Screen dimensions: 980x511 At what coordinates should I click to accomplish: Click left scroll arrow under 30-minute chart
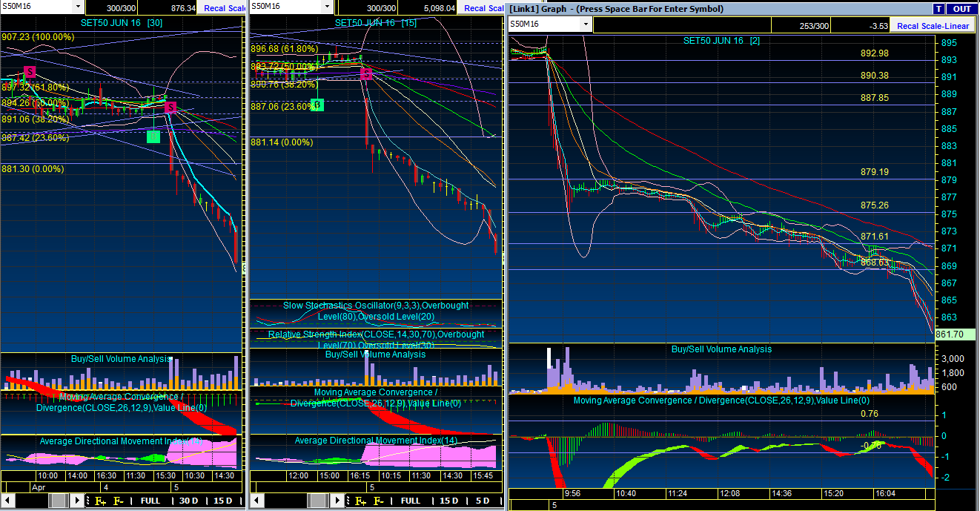6,501
